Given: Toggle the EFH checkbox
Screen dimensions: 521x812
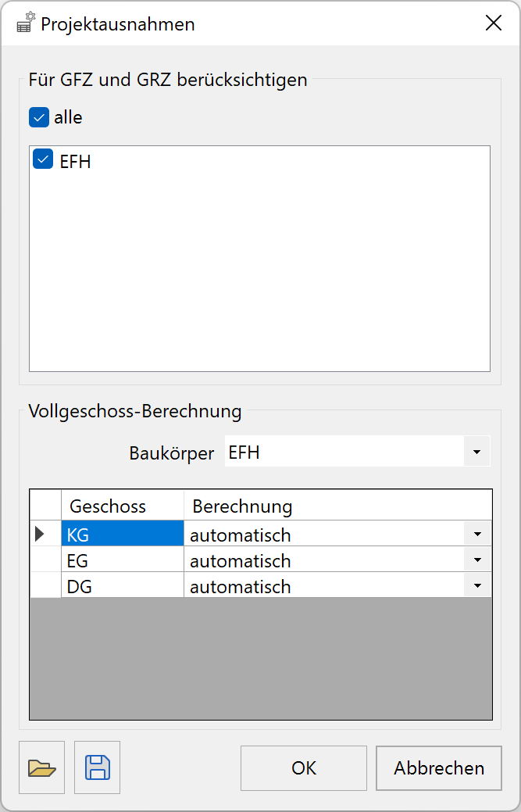Looking at the screenshot, I should coord(43,159).
